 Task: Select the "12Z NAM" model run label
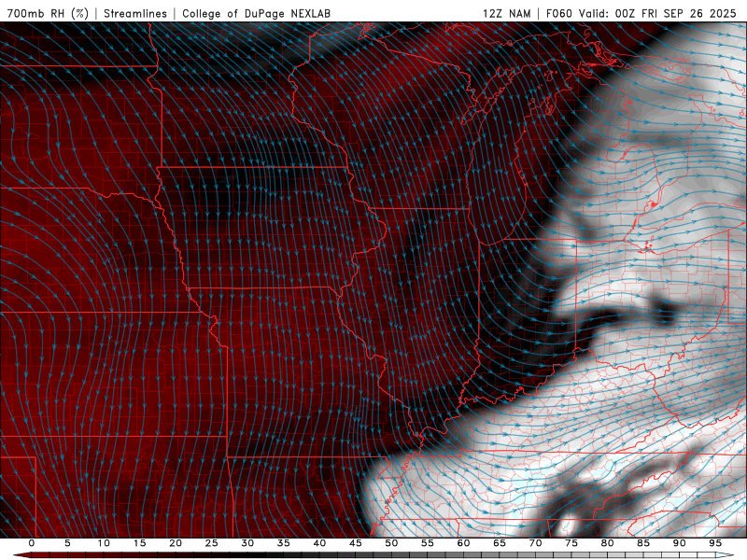coord(507,13)
